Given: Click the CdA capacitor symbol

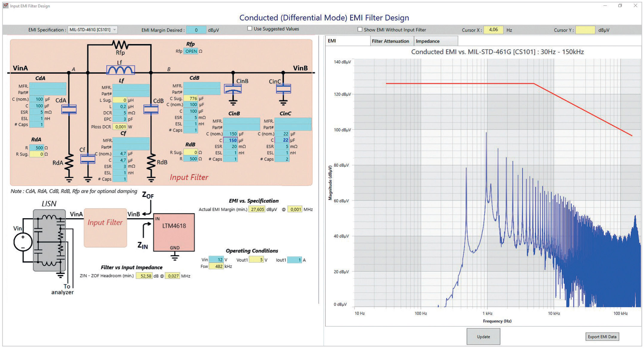Looking at the screenshot, I should pos(69,109).
